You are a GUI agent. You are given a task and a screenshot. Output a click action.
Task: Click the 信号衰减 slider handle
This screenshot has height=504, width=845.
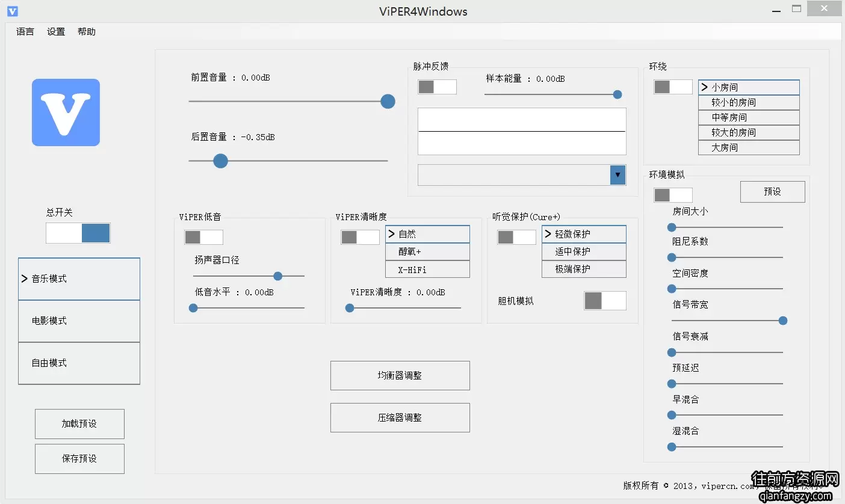(x=672, y=352)
